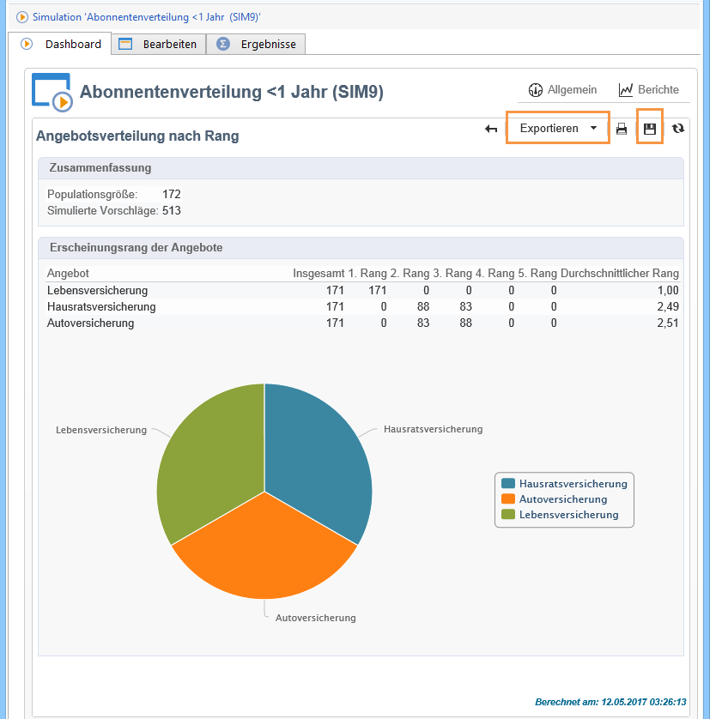Click the large simulation icon beside the title
This screenshot has height=719, width=728.
coord(52,93)
